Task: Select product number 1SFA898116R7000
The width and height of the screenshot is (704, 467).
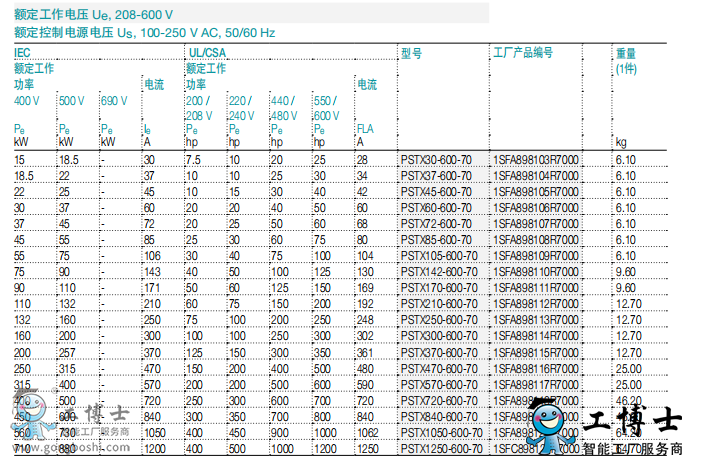Action: 536,369
